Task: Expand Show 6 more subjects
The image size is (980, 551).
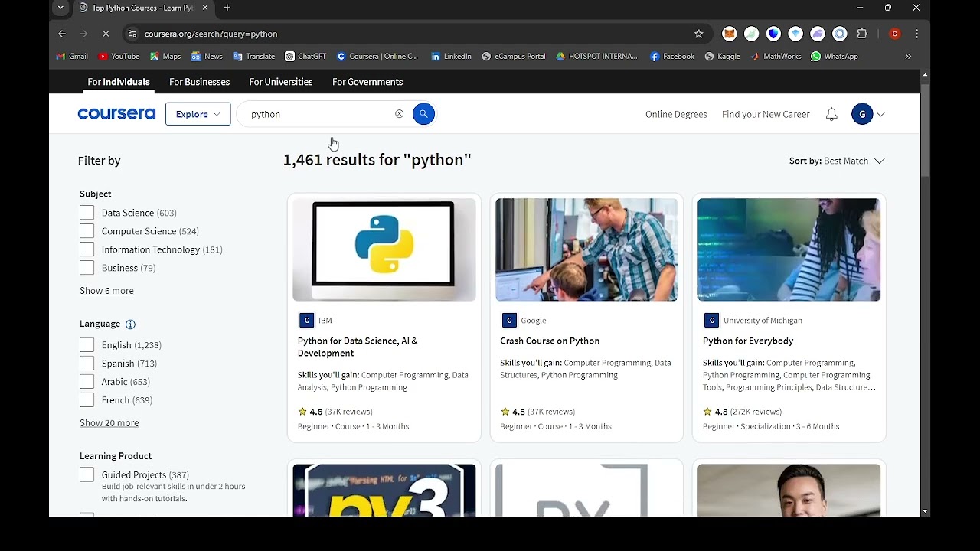Action: coord(106,291)
